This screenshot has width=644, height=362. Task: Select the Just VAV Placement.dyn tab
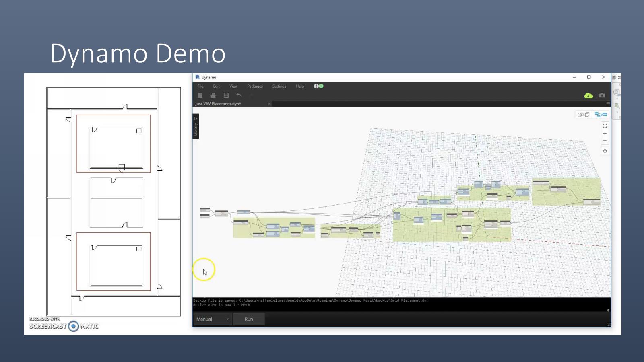click(x=218, y=104)
